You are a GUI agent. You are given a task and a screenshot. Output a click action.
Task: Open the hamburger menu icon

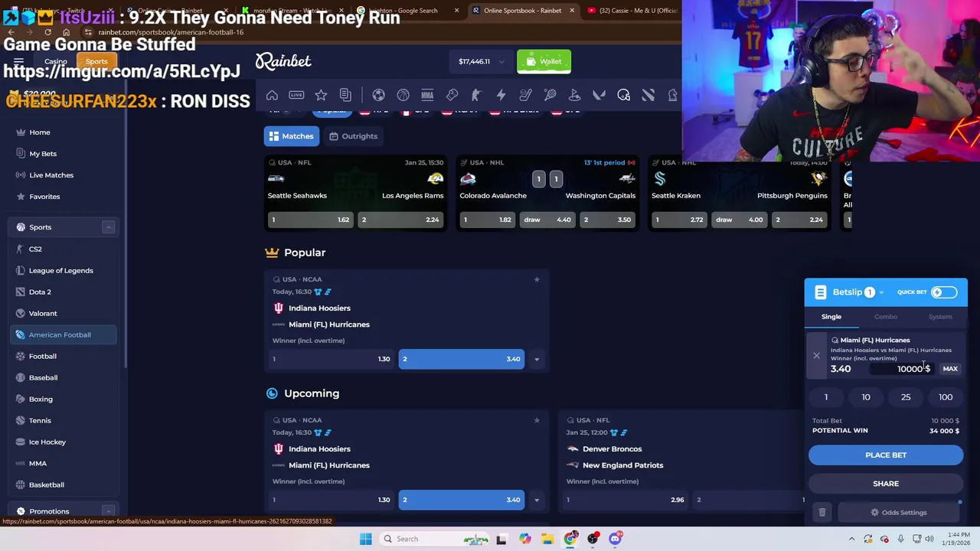(18, 61)
